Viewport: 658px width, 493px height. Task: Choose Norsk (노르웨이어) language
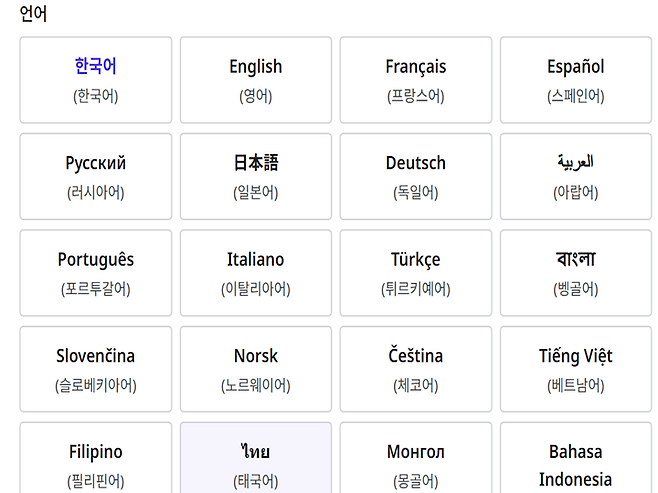(256, 369)
